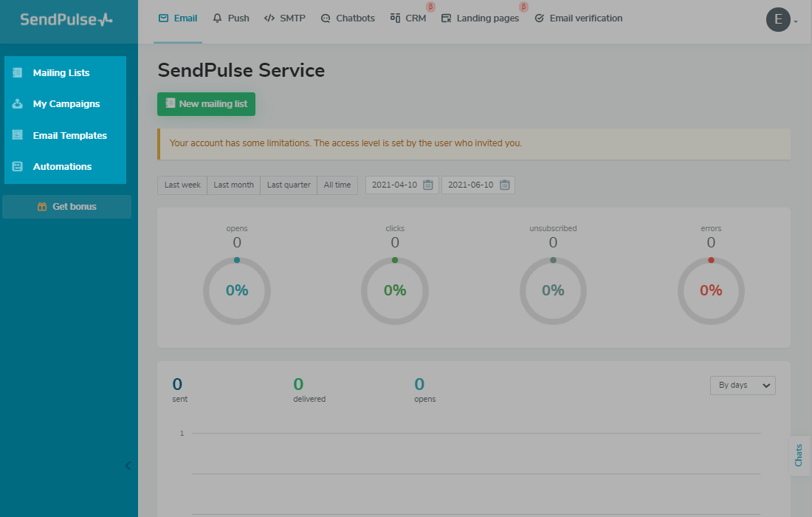This screenshot has width=812, height=517.
Task: Click the SendPulse logo
Action: (x=66, y=20)
